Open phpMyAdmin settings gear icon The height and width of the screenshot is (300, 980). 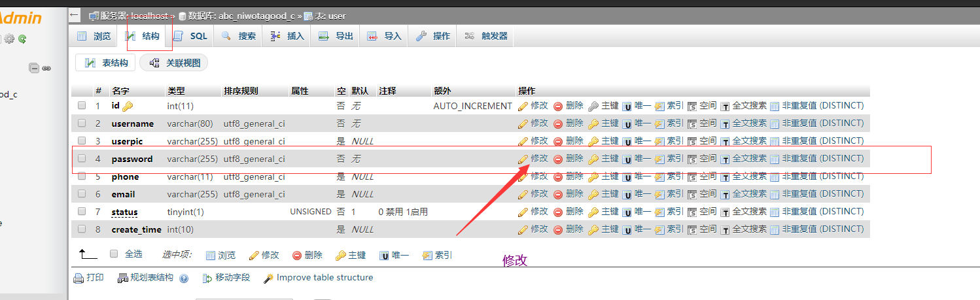point(9,39)
